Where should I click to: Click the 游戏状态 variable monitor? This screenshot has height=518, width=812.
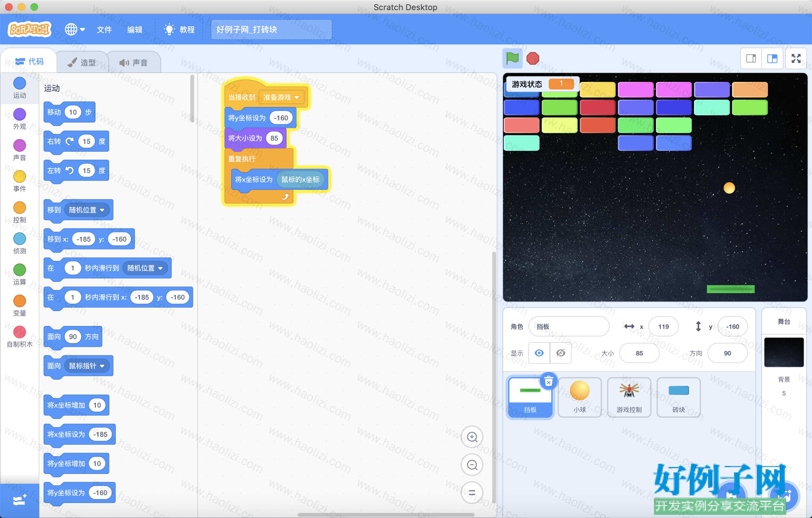point(543,84)
